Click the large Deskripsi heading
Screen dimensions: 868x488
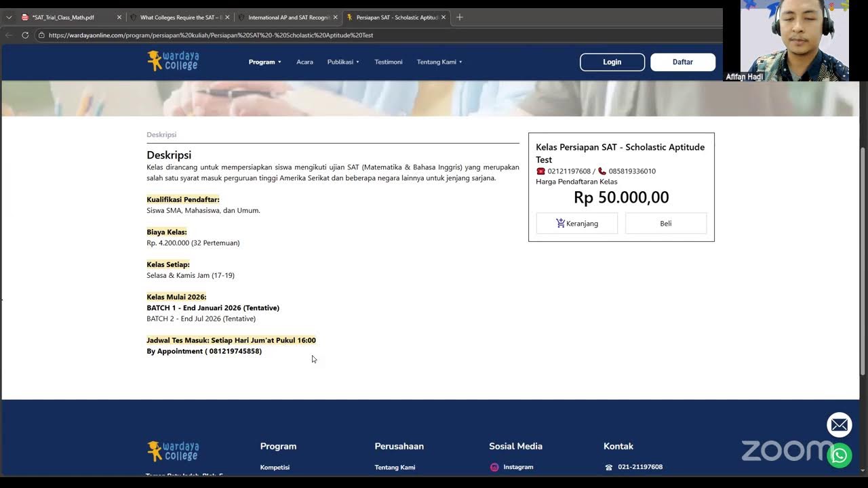click(x=169, y=155)
